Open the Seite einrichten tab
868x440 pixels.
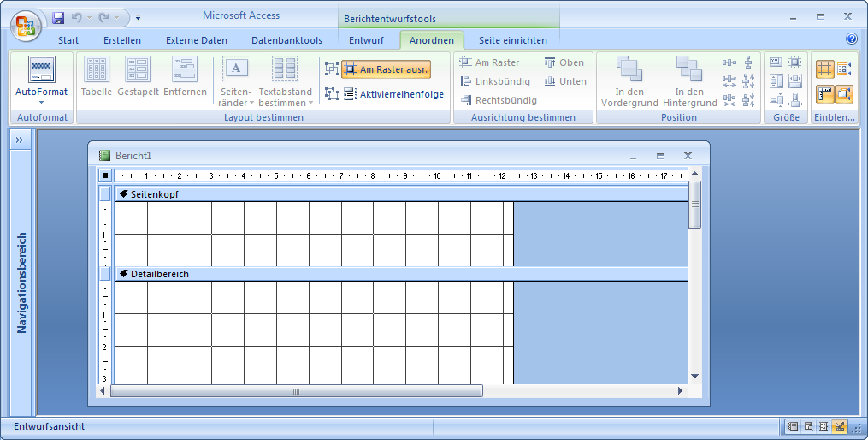point(512,40)
